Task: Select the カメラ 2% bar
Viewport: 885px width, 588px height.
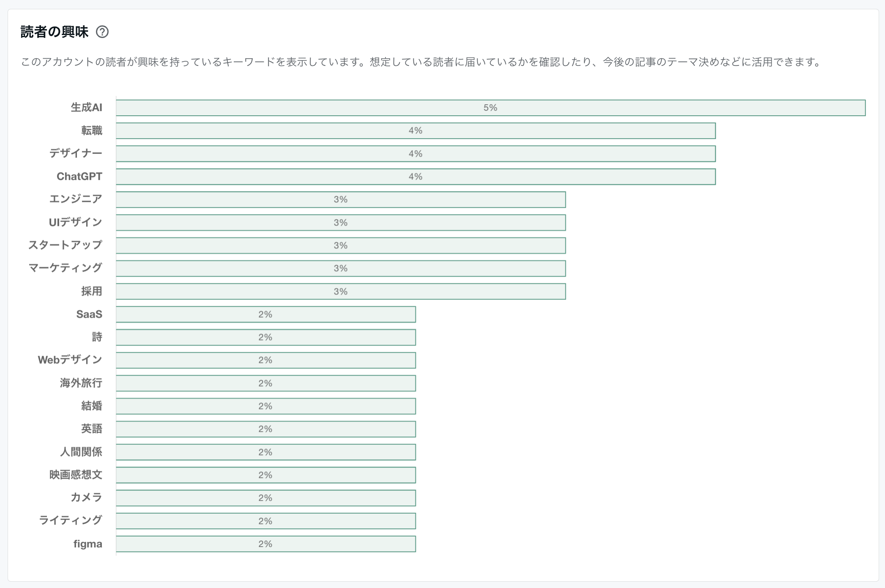Action: 266,498
